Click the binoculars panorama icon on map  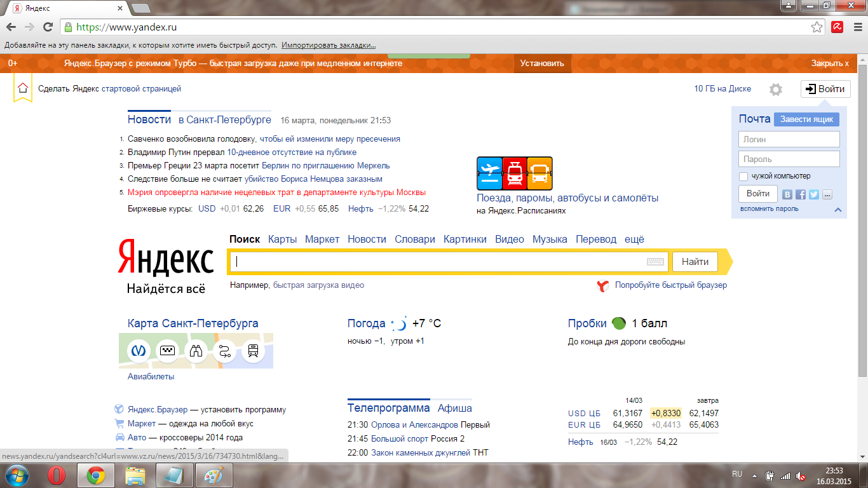coord(196,351)
